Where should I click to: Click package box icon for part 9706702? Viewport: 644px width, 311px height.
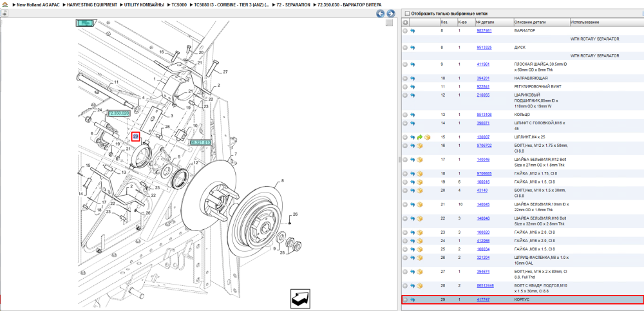(420, 146)
